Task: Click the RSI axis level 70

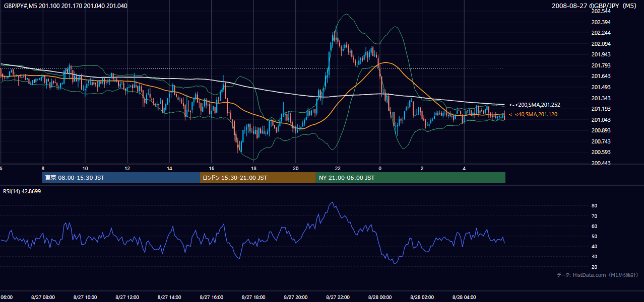Action: (x=595, y=216)
